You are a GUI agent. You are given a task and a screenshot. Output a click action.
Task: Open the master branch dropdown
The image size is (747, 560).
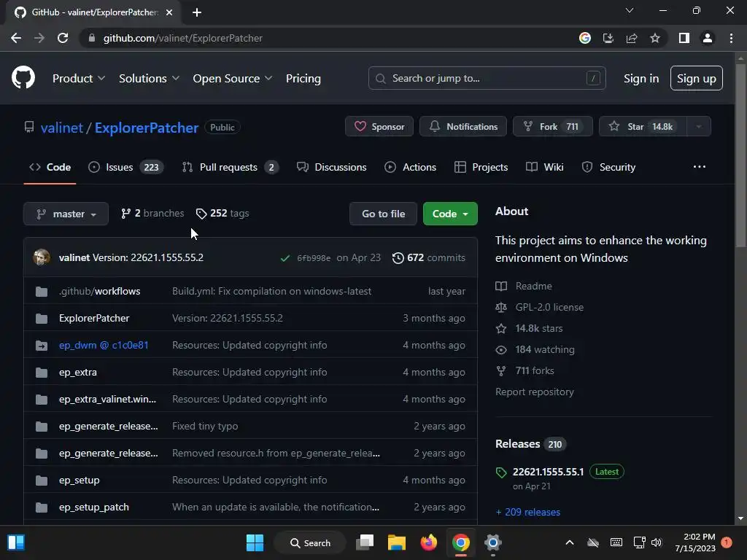(66, 214)
